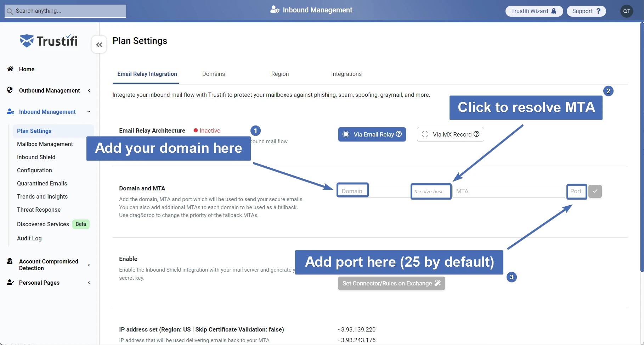This screenshot has width=644, height=345.
Task: Open the Trustifi Wizard
Action: [x=533, y=11]
